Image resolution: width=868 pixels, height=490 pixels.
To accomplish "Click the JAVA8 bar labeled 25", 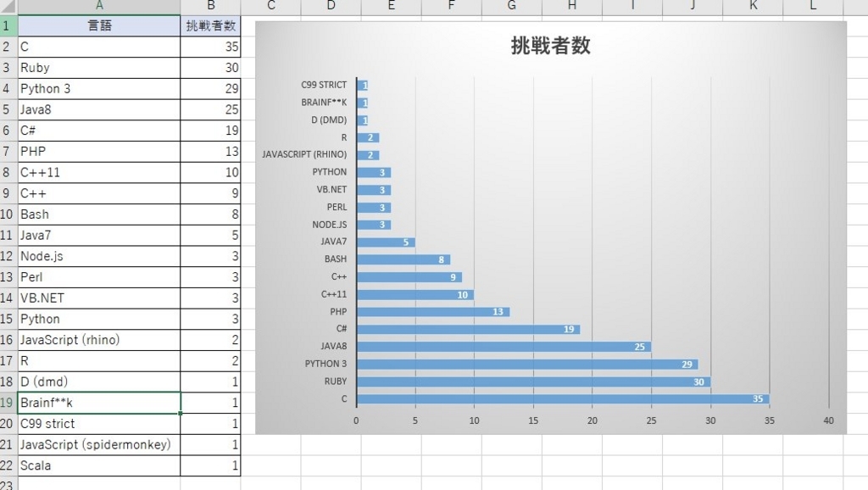I will 504,347.
